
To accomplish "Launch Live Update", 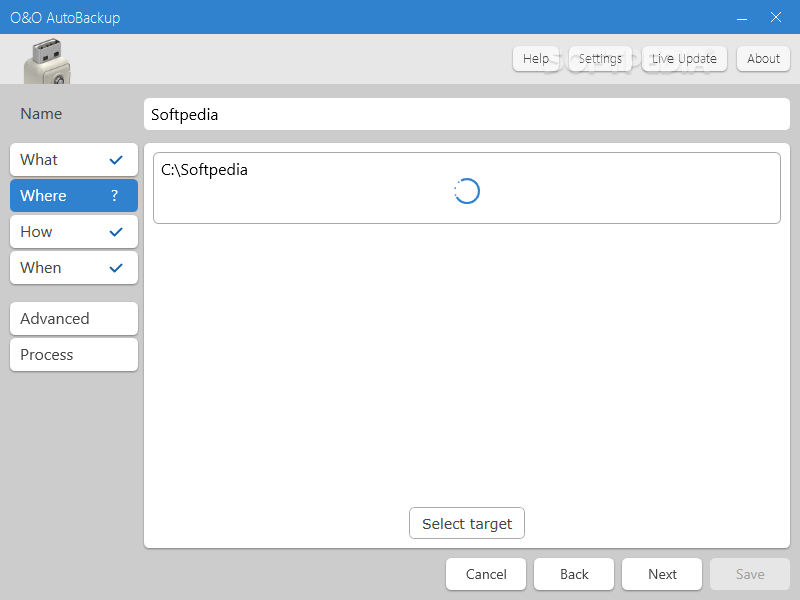I will [684, 59].
